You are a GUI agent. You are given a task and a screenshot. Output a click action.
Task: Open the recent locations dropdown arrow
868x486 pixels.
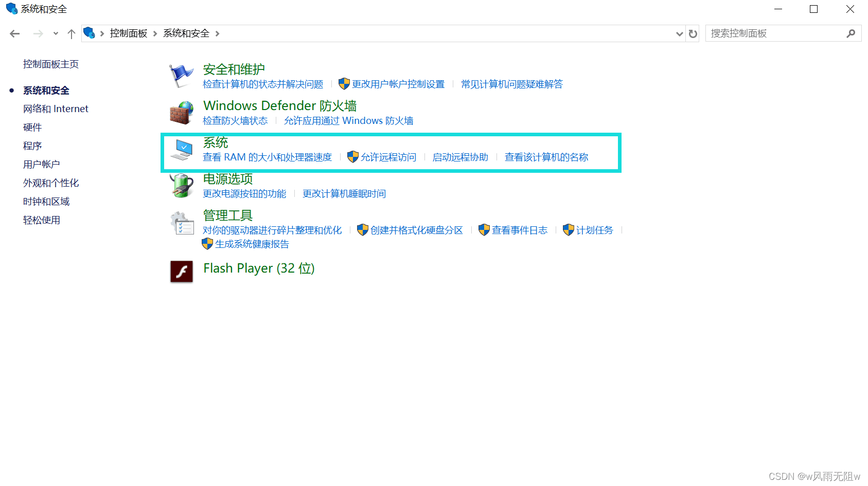click(x=56, y=34)
